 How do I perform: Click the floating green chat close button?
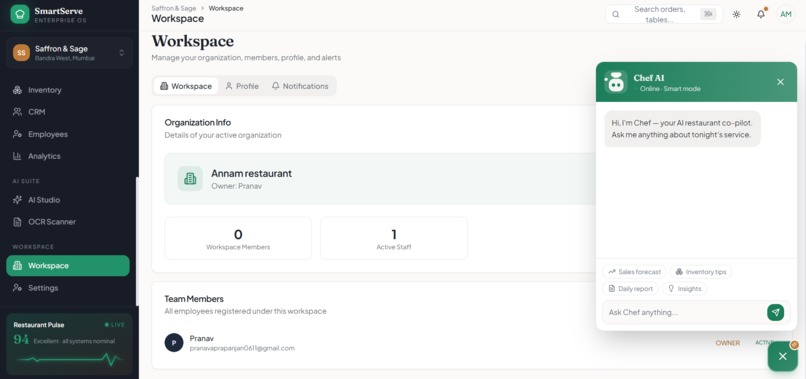click(782, 356)
